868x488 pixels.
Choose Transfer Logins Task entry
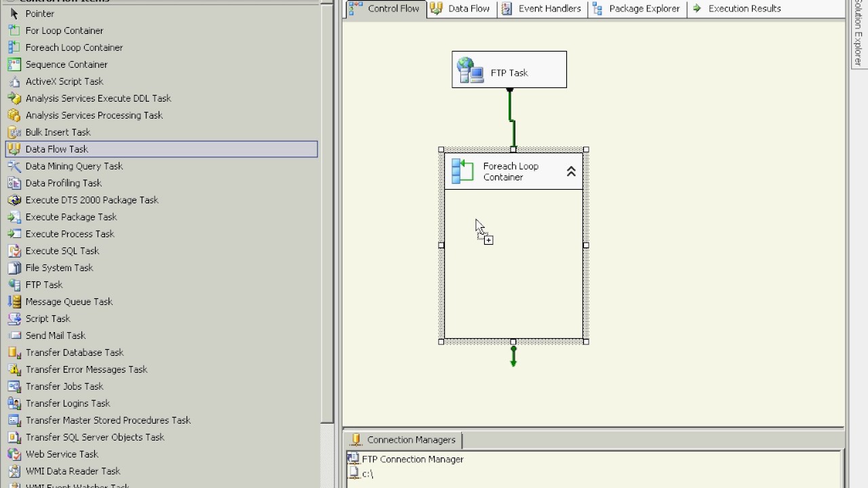click(68, 403)
